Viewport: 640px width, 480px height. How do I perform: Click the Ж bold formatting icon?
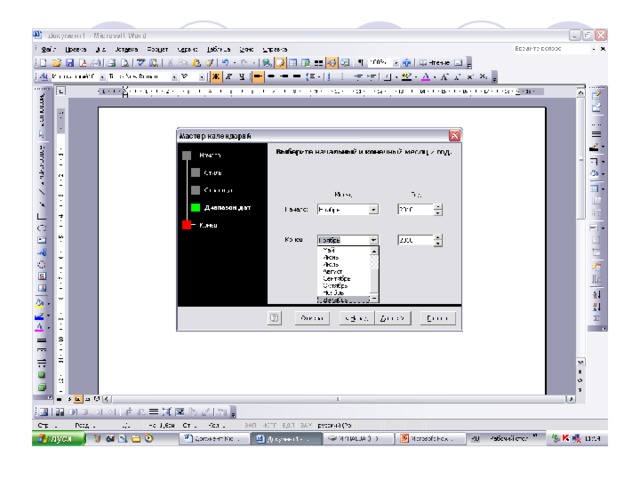(x=214, y=76)
